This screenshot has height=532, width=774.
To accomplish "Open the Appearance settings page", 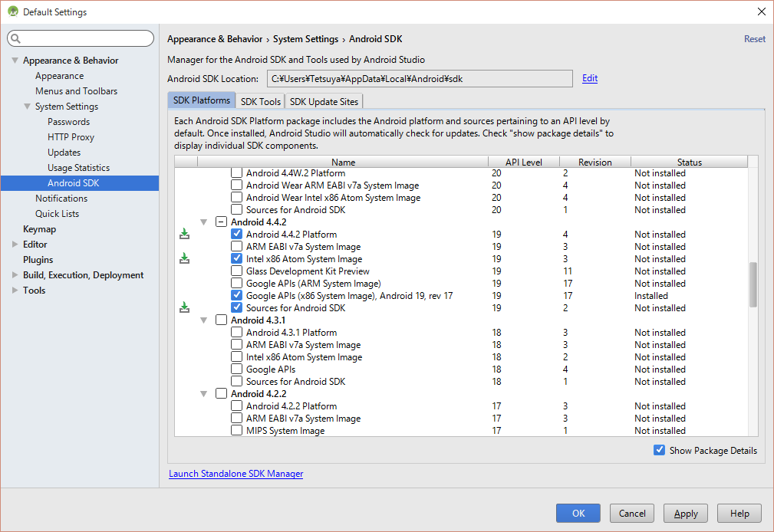I will 59,76.
